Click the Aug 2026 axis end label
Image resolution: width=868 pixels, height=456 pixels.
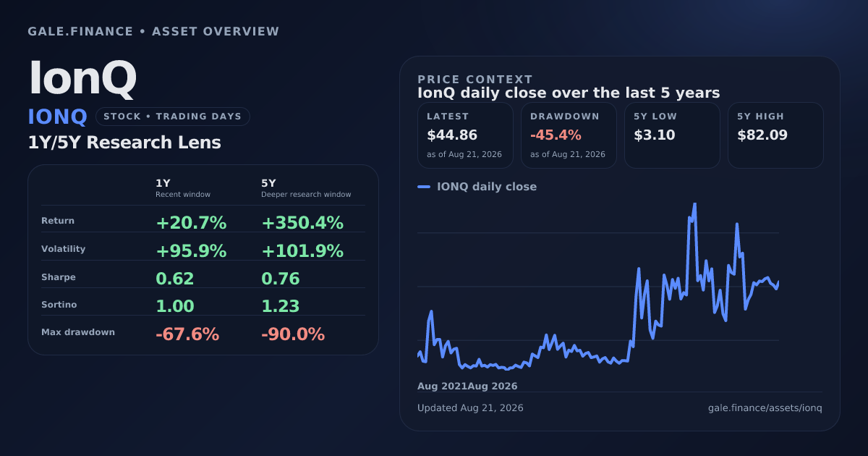493,387
